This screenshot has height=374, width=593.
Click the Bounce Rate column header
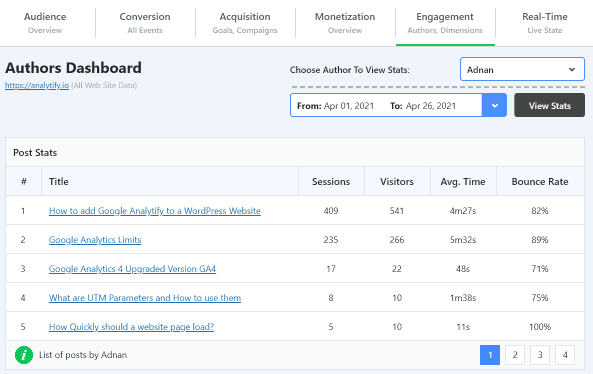point(540,182)
